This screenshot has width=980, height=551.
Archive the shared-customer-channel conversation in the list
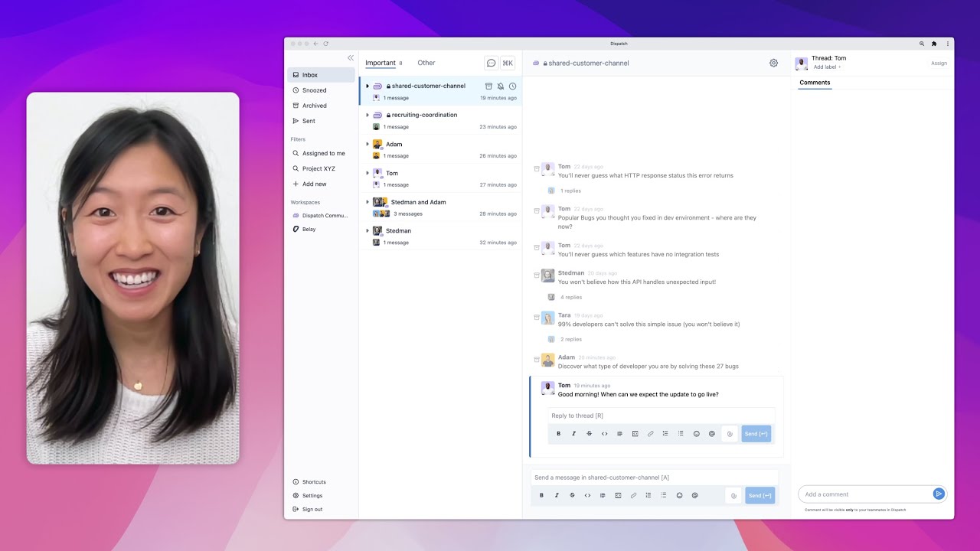[x=488, y=86]
